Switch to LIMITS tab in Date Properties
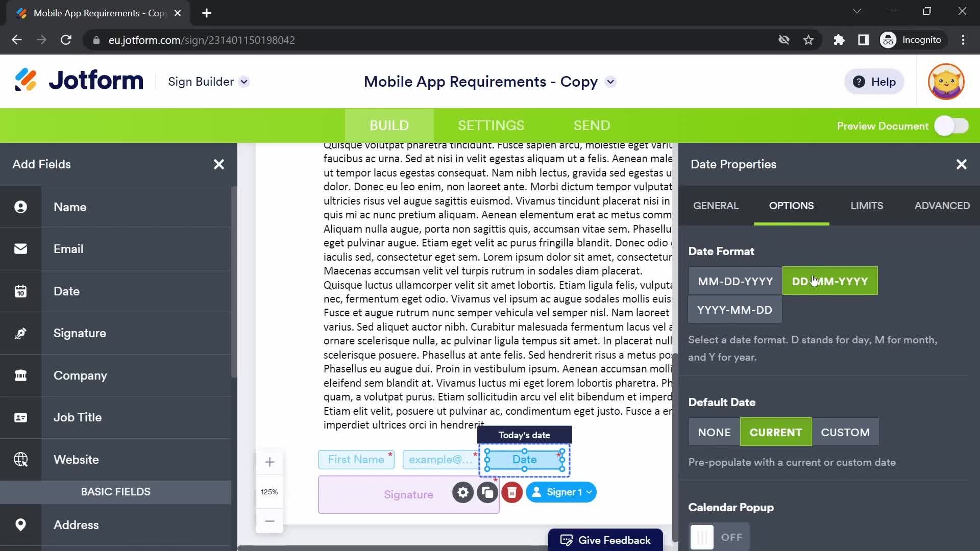The image size is (980, 551). coord(867,206)
